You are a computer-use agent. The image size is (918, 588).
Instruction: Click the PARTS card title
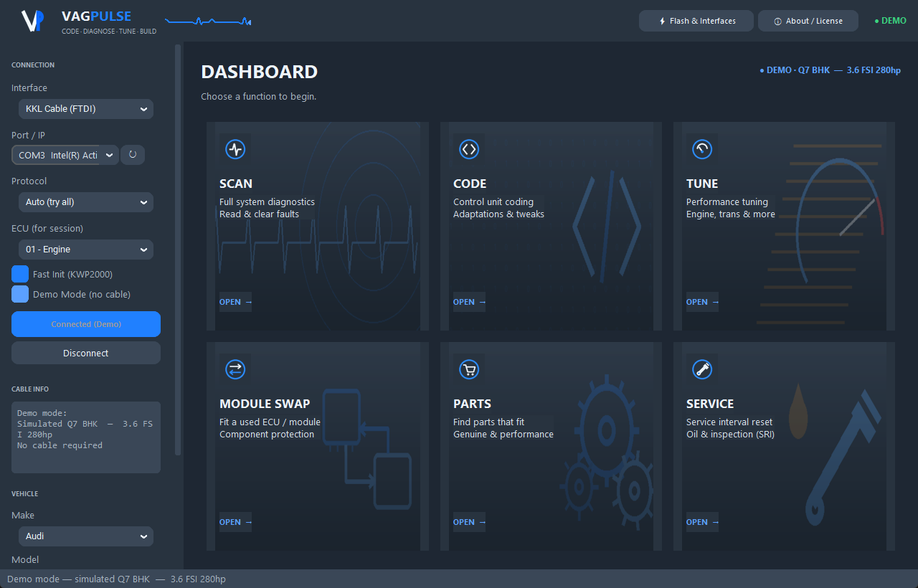pos(472,404)
